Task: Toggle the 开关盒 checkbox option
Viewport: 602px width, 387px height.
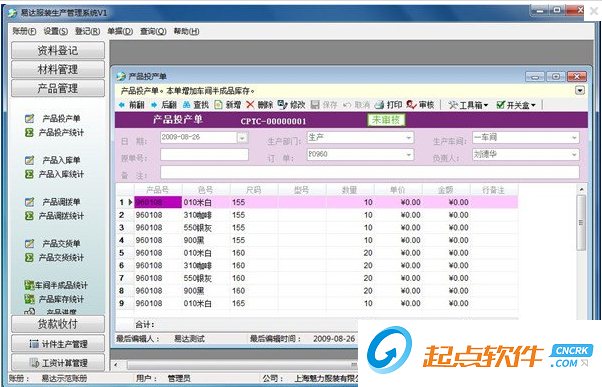Action: [x=500, y=104]
